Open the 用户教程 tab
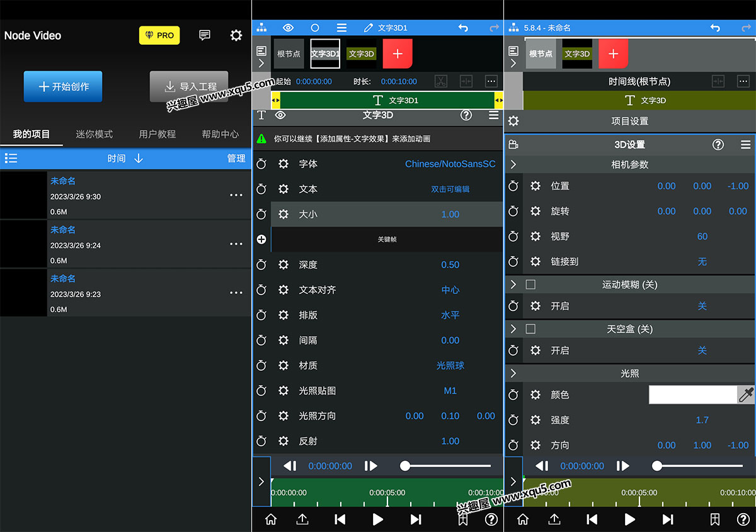The width and height of the screenshot is (756, 532). 157,134
